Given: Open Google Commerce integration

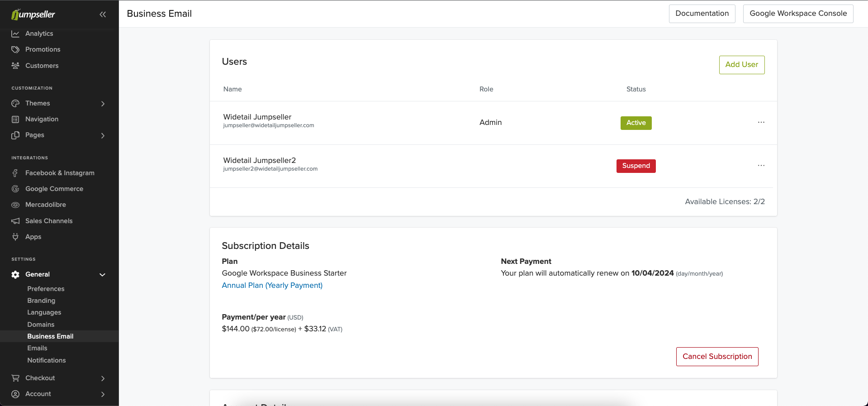Looking at the screenshot, I should [x=54, y=189].
